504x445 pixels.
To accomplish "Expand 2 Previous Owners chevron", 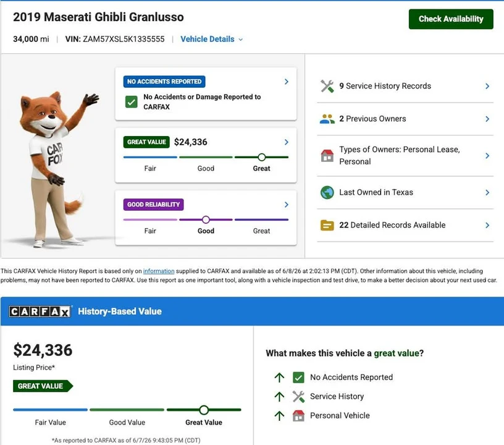I will pyautogui.click(x=487, y=119).
